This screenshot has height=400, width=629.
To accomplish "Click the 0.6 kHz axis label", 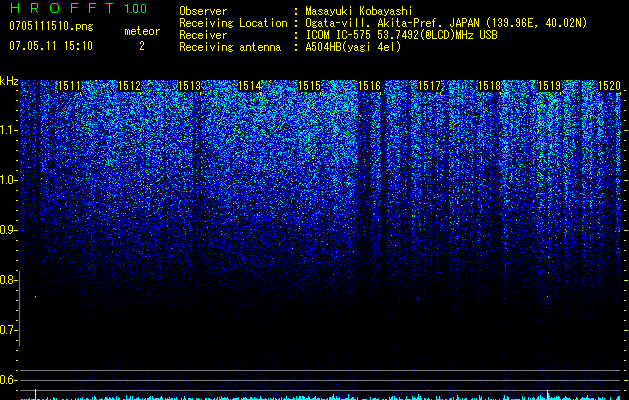I will click(9, 380).
